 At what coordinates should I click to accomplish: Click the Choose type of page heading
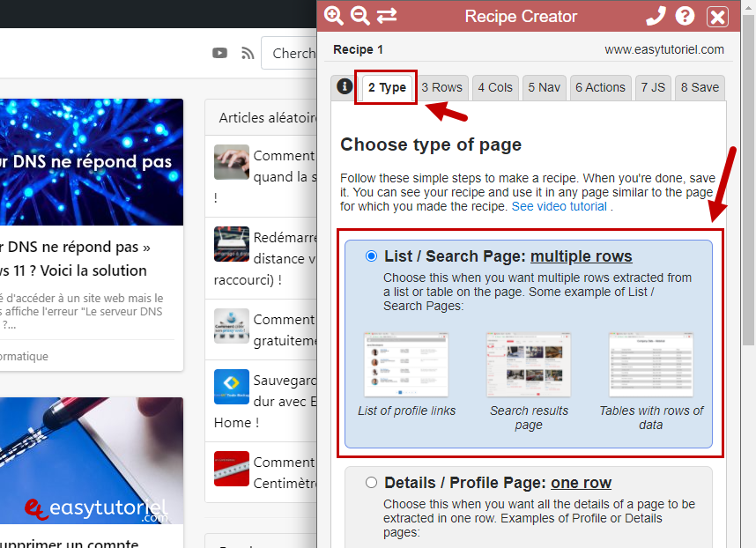431,144
